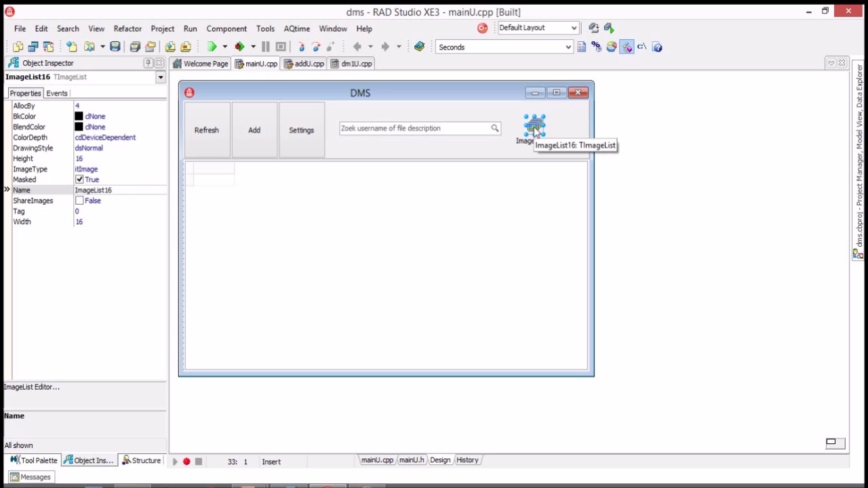Click the AQtime pie chart icon
The width and height of the screenshot is (868, 488).
coord(612,47)
